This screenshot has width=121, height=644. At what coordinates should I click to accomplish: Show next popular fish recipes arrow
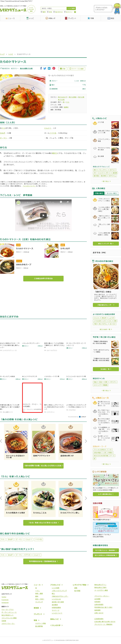pos(86,441)
